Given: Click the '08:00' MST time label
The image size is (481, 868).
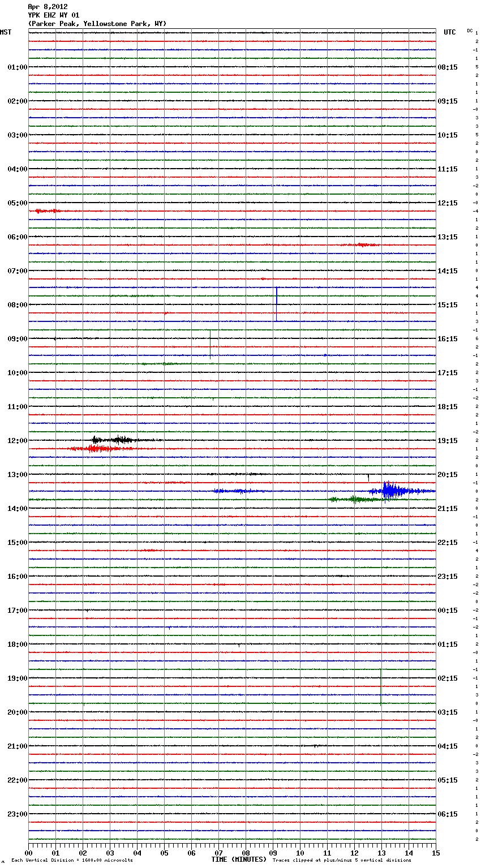Looking at the screenshot, I should click(18, 305).
